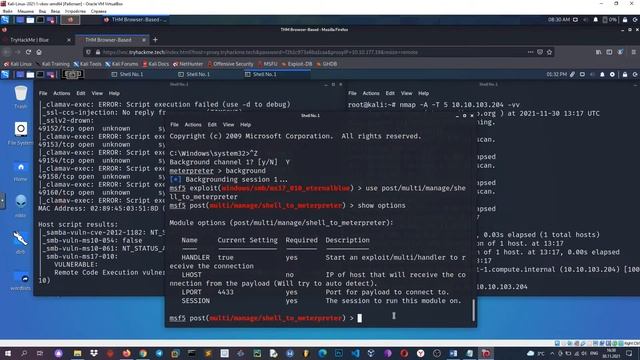Image resolution: width=640 pixels, height=360 pixels.
Task: Click the Firefox address bar URL
Action: [x=260, y=52]
